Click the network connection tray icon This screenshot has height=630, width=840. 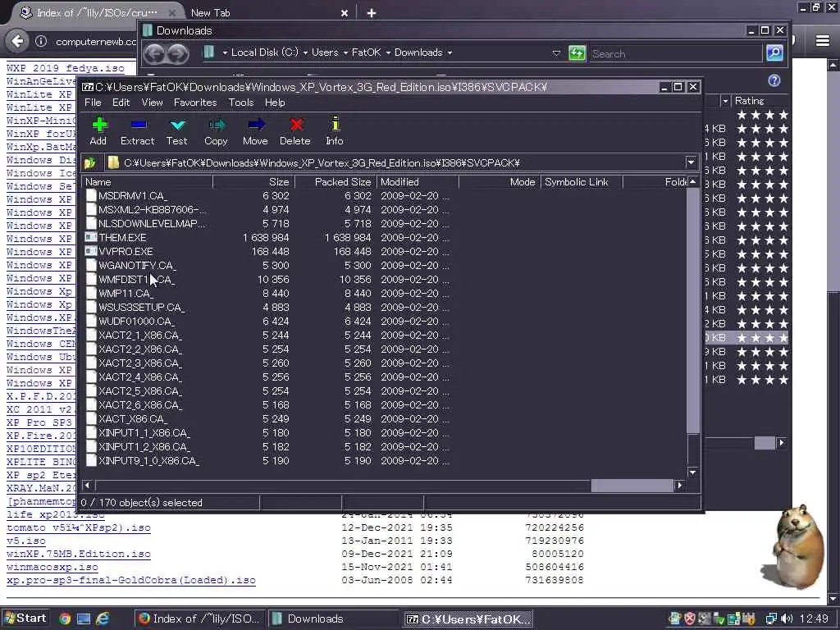click(x=771, y=619)
